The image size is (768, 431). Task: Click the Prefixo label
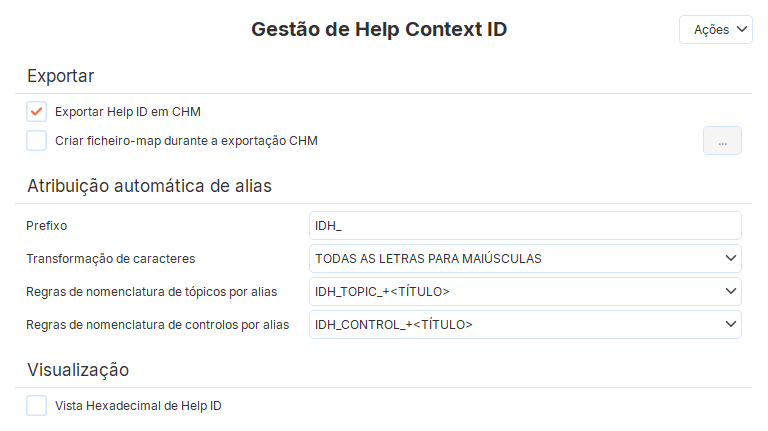tap(46, 226)
